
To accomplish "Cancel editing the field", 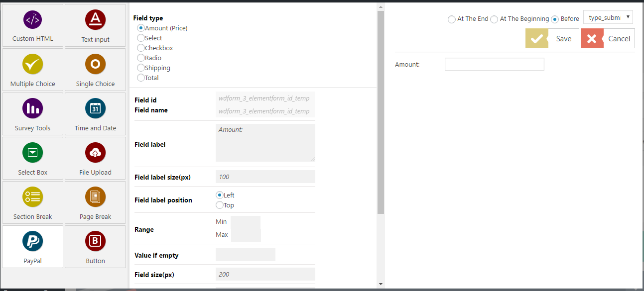I will coord(608,38).
